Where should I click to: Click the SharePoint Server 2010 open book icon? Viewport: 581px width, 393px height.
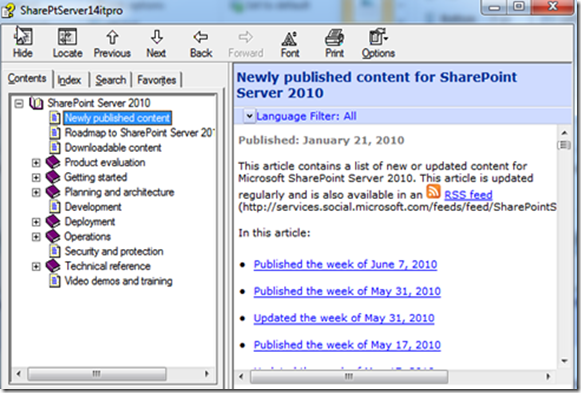point(36,103)
